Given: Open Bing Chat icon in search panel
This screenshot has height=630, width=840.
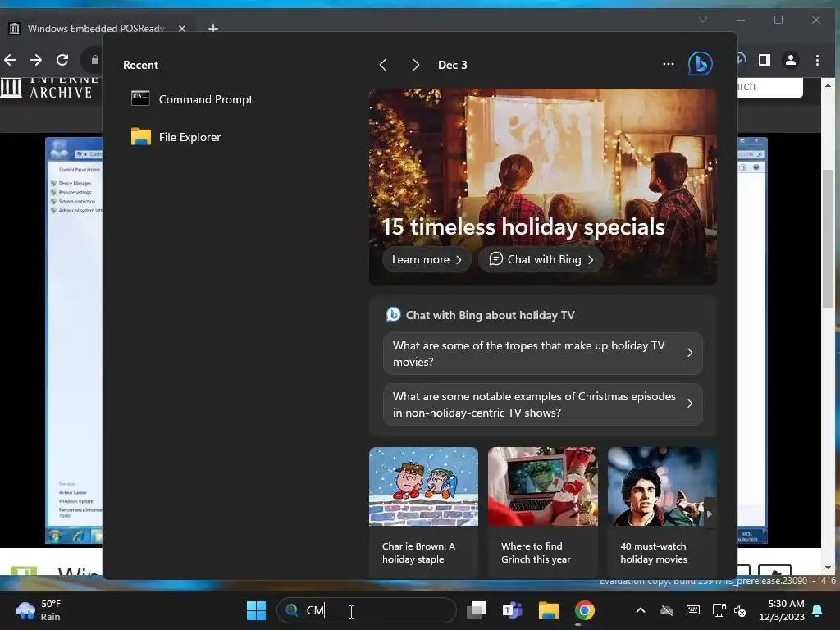Looking at the screenshot, I should (x=701, y=64).
